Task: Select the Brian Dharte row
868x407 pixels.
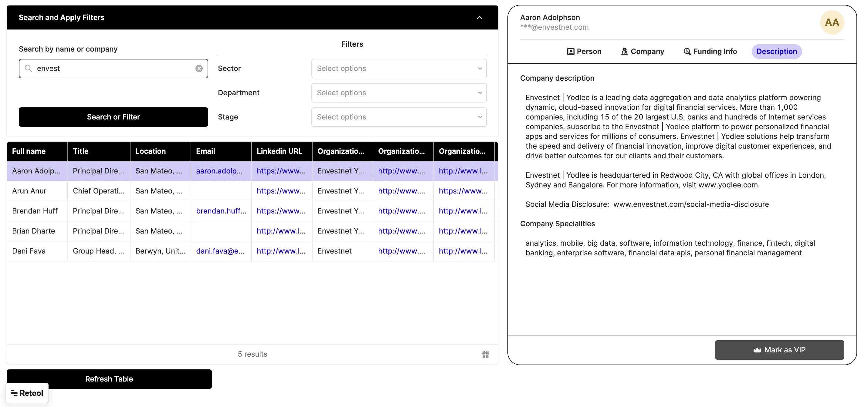Action: click(252, 231)
